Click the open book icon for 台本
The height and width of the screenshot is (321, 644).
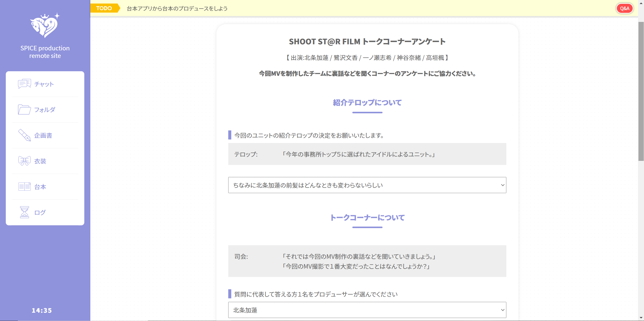(24, 187)
